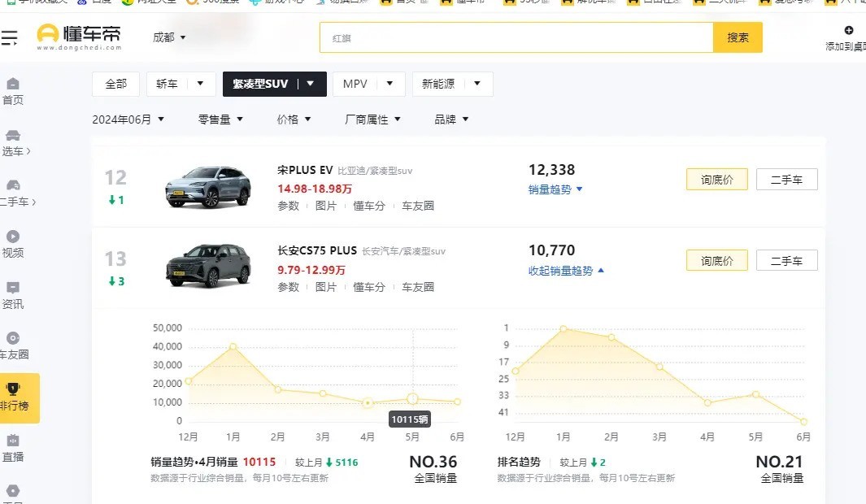Click the 4月 sales chart data point
The height and width of the screenshot is (504, 866).
368,403
